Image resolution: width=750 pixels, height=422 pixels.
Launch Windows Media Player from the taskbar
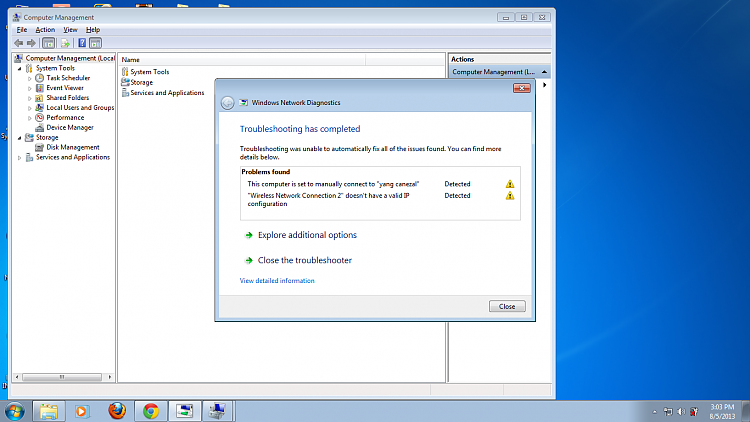coord(81,411)
